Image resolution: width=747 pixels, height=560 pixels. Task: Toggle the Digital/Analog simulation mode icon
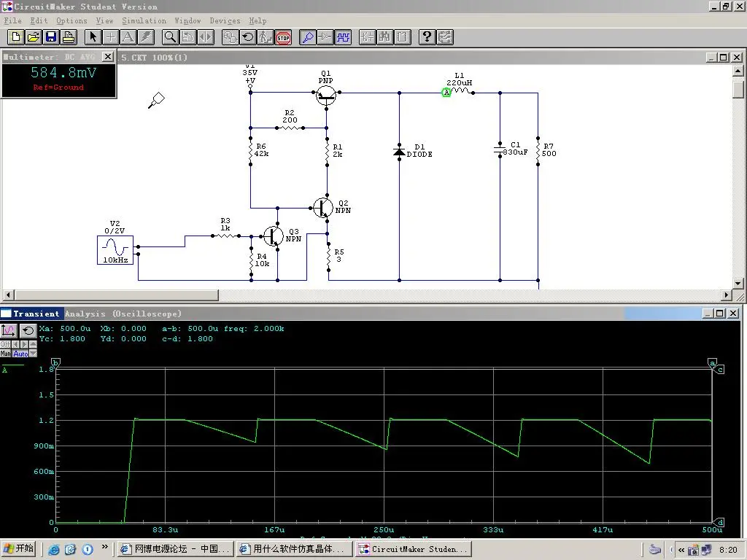coord(230,37)
